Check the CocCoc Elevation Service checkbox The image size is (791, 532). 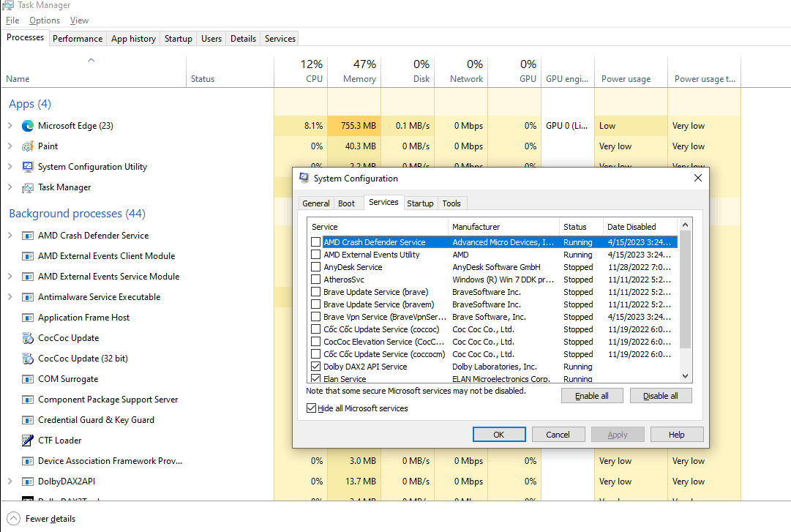tap(316, 342)
